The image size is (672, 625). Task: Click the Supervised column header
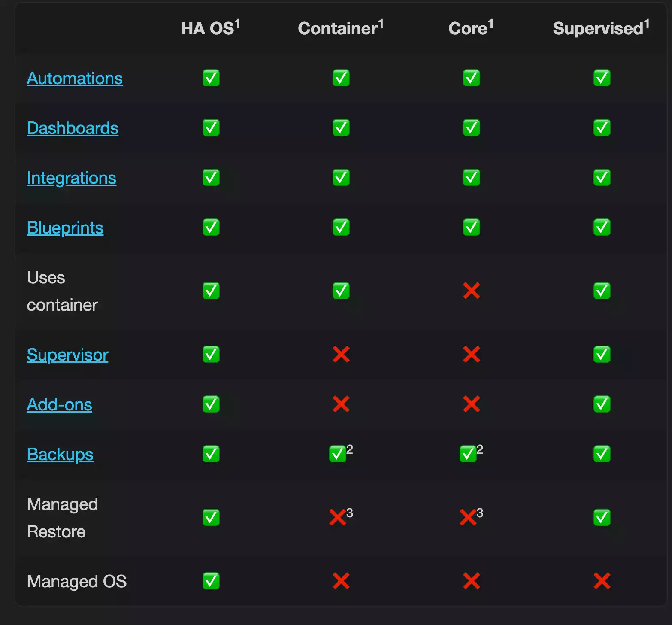coord(600,28)
